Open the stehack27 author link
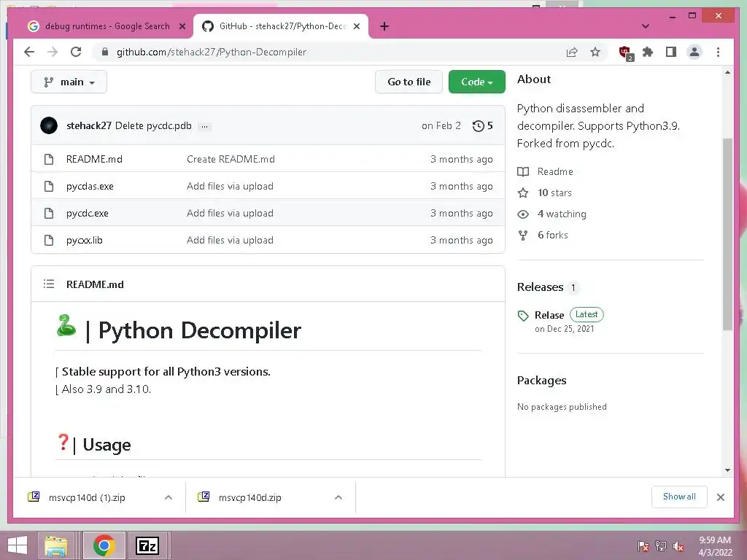The width and height of the screenshot is (747, 560). click(88, 125)
